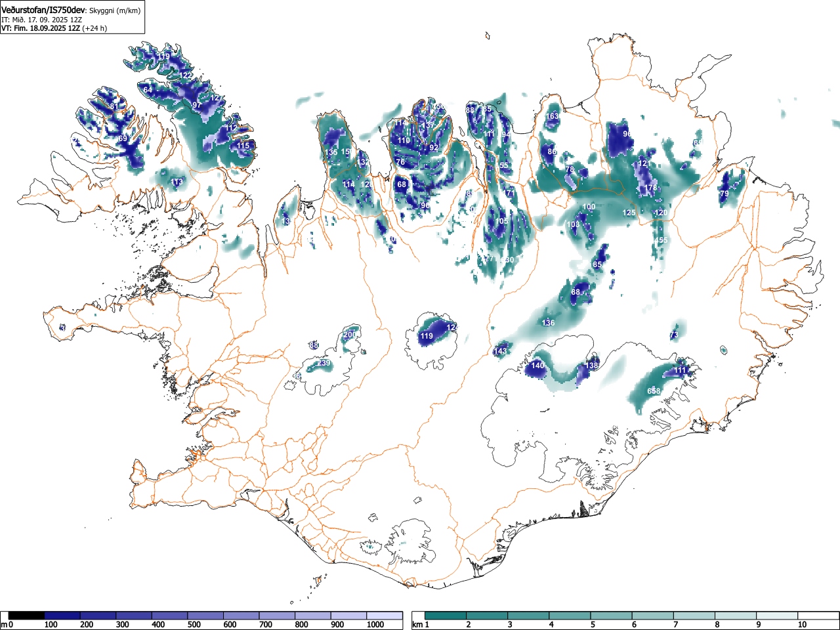Viewport: 840px width, 630px height.
Task: Click the '105' visibility value
Action: [501, 221]
